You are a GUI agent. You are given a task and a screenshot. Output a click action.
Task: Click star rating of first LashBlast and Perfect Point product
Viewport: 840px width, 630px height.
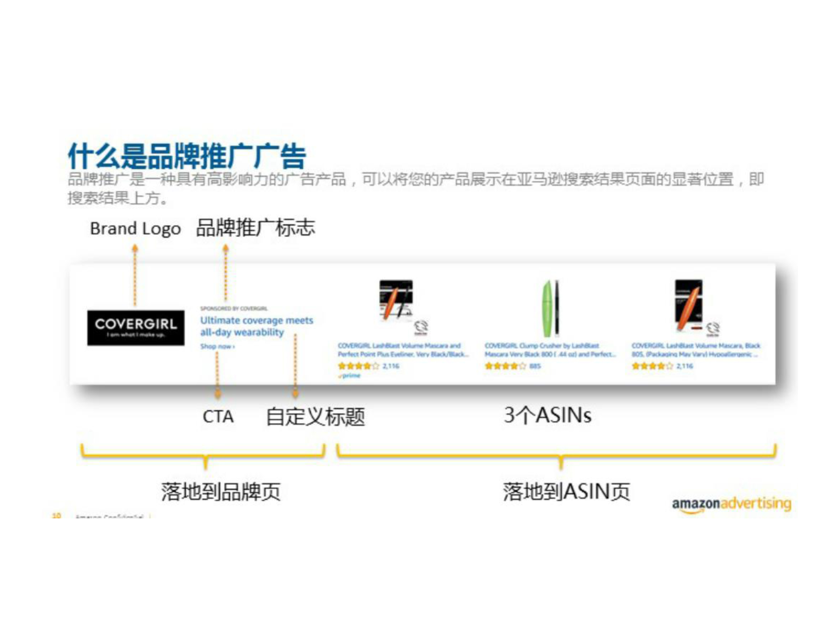point(358,366)
